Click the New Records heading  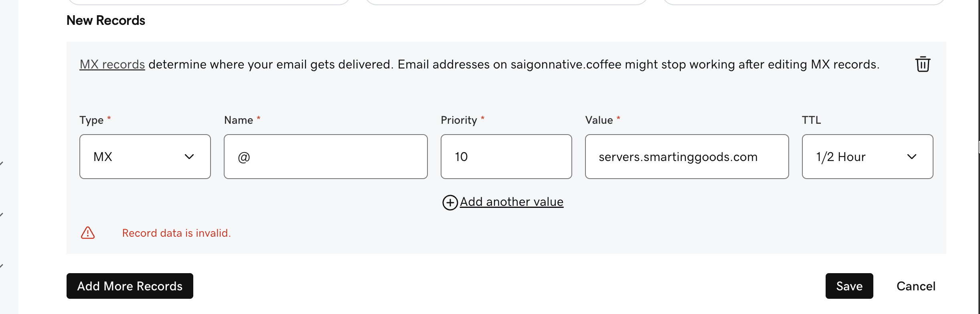tap(106, 20)
